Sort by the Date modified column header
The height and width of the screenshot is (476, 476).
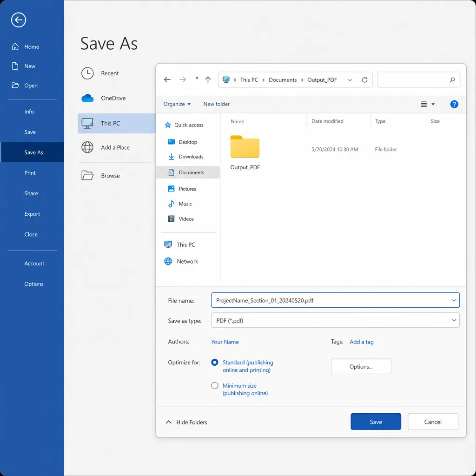pos(327,121)
